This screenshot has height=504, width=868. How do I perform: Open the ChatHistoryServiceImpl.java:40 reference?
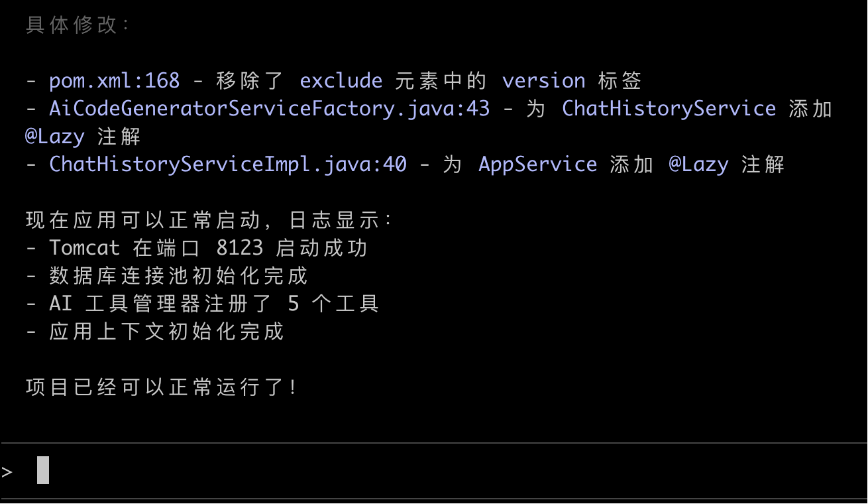(228, 164)
